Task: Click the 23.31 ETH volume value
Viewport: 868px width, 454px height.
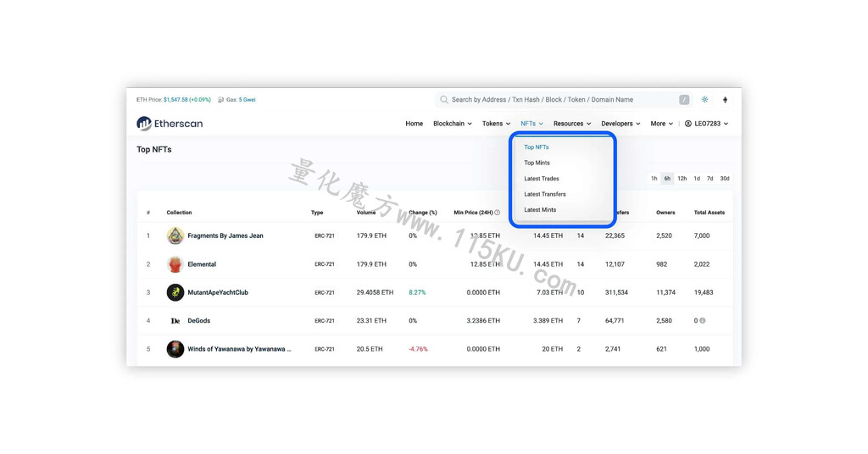Action: [371, 321]
